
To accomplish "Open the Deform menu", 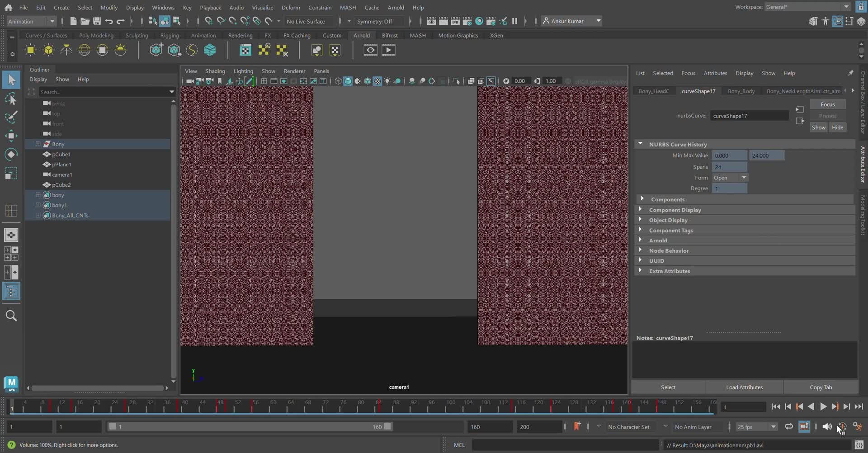I will tap(290, 8).
